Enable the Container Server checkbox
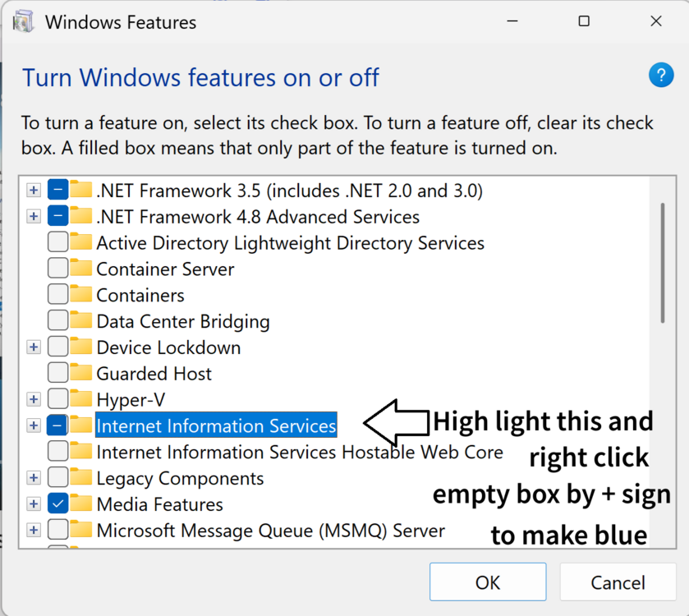 pos(57,269)
